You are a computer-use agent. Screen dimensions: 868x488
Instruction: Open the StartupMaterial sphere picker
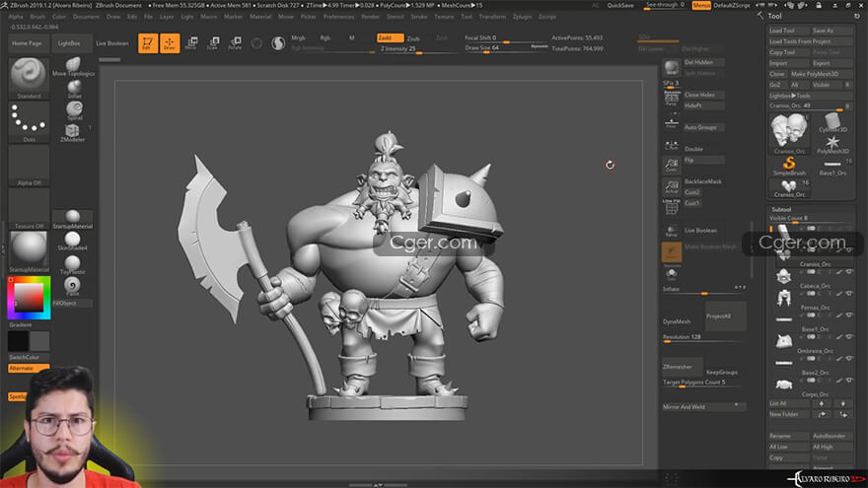point(29,251)
